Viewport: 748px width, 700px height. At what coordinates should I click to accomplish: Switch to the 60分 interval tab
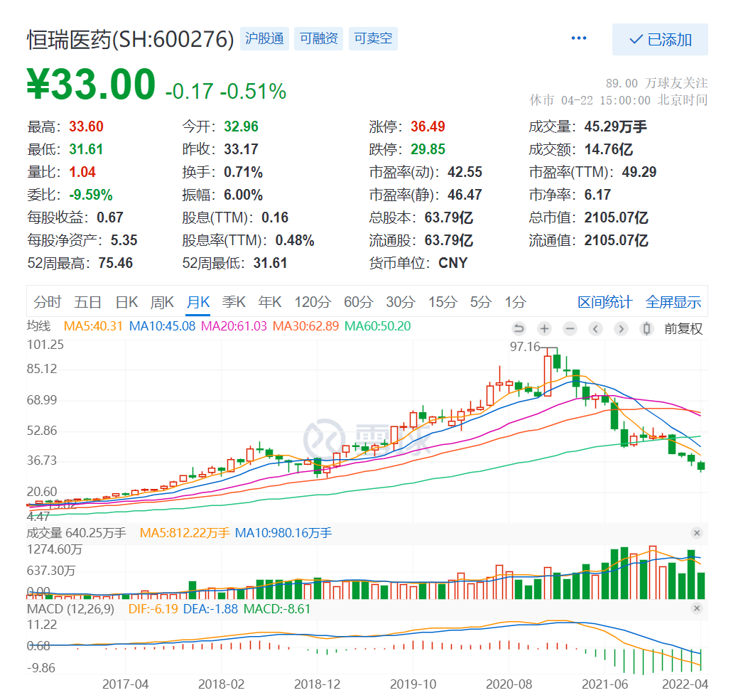[359, 301]
